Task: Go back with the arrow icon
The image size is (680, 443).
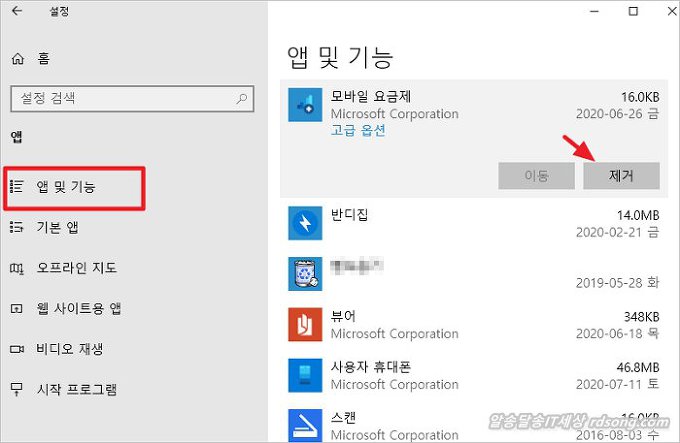Action: point(17,11)
